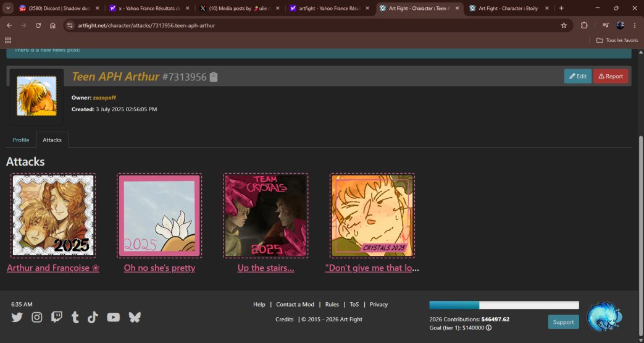Open the Art Fight Instagram page

[37, 317]
